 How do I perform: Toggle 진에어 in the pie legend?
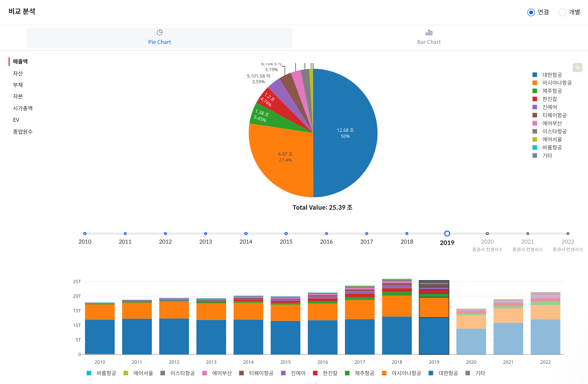(545, 107)
